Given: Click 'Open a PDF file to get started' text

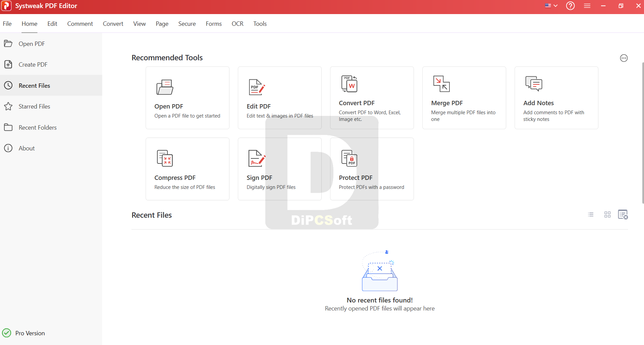Looking at the screenshot, I should [x=187, y=116].
